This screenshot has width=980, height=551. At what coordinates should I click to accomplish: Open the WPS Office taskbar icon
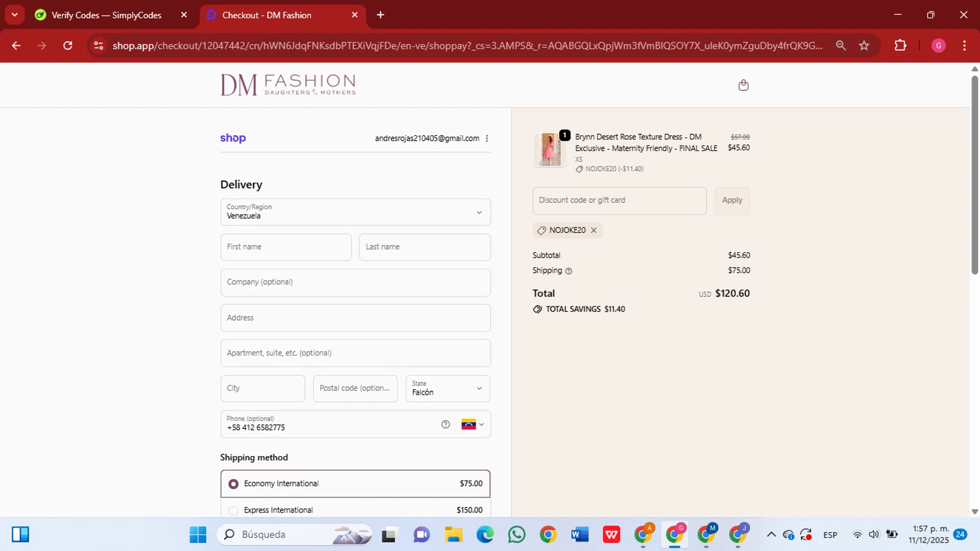click(x=612, y=535)
